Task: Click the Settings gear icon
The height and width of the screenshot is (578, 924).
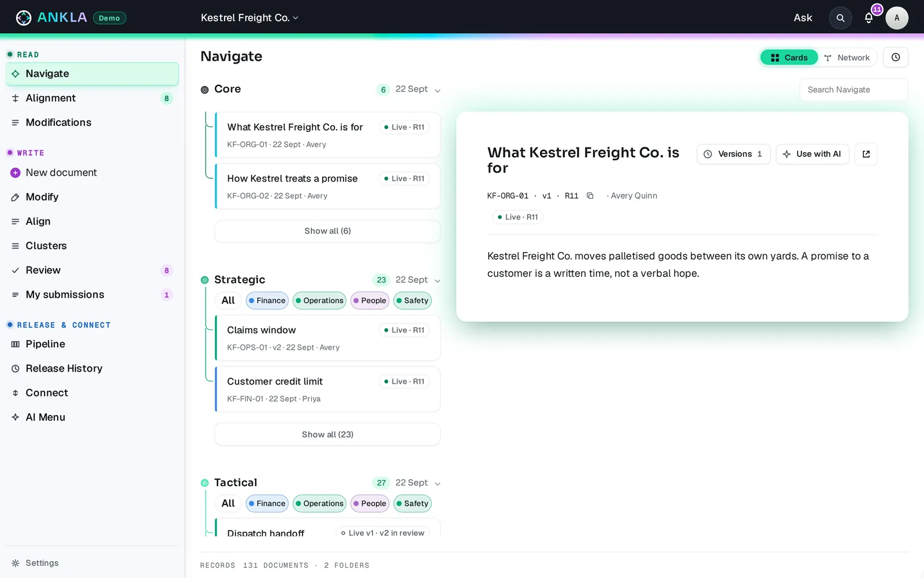Action: click(x=16, y=563)
